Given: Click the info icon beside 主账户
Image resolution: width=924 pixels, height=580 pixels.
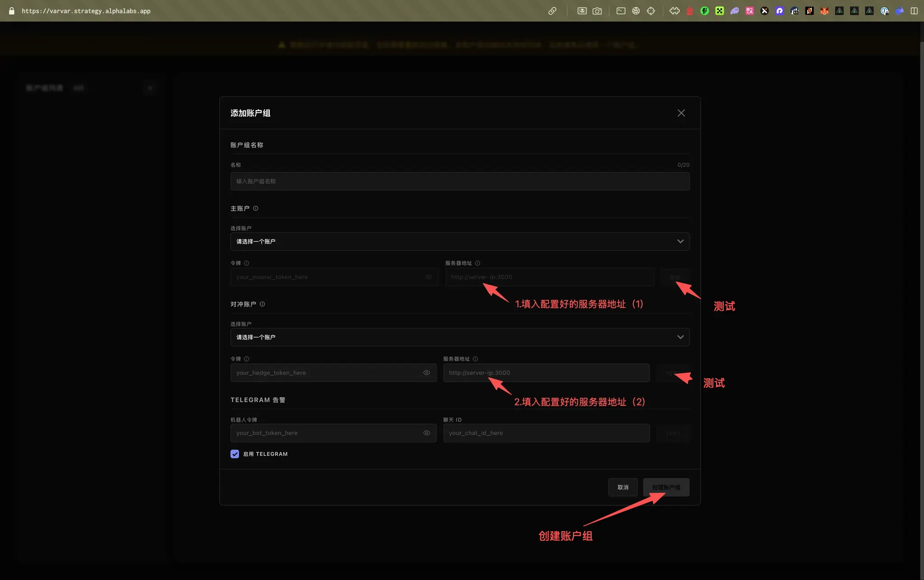Looking at the screenshot, I should 255,209.
